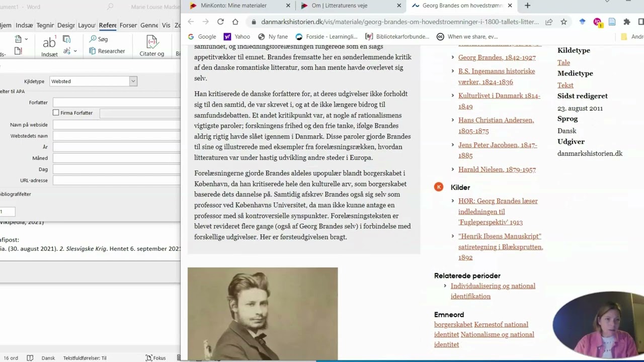Open the Google bookmark
644x362 pixels.
201,37
